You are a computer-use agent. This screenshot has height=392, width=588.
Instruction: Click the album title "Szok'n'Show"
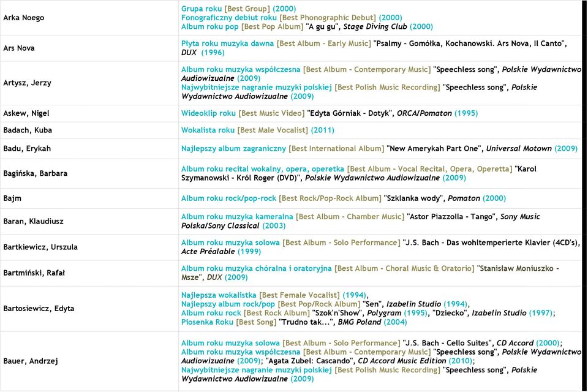click(x=337, y=313)
